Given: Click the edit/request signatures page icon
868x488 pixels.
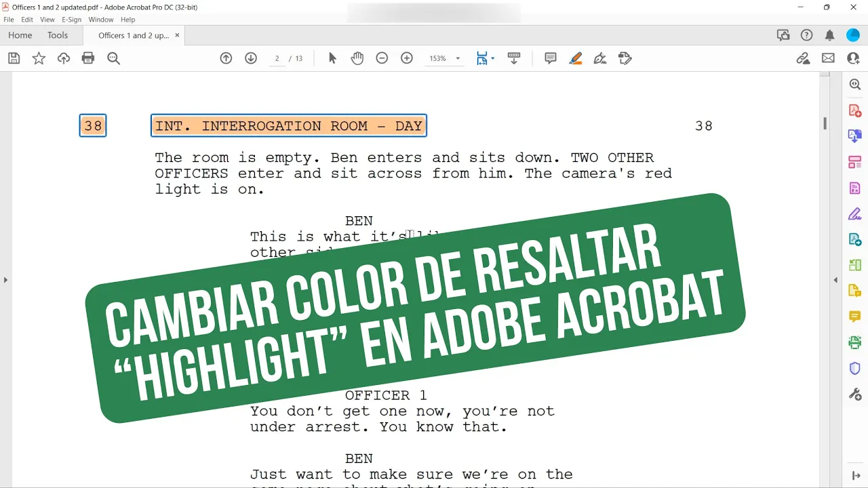Looking at the screenshot, I should pos(625,58).
